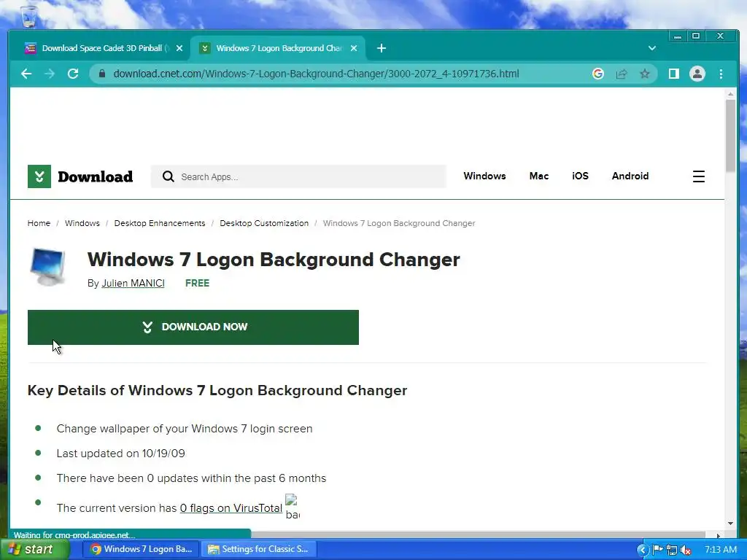Go back with the browser back arrow
The height and width of the screenshot is (560, 747).
(x=26, y=74)
